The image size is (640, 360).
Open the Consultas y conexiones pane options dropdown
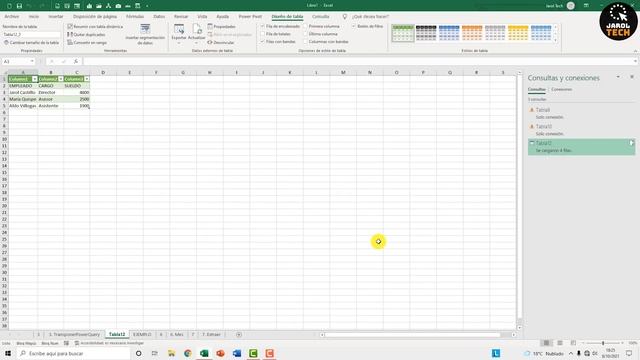click(618, 77)
